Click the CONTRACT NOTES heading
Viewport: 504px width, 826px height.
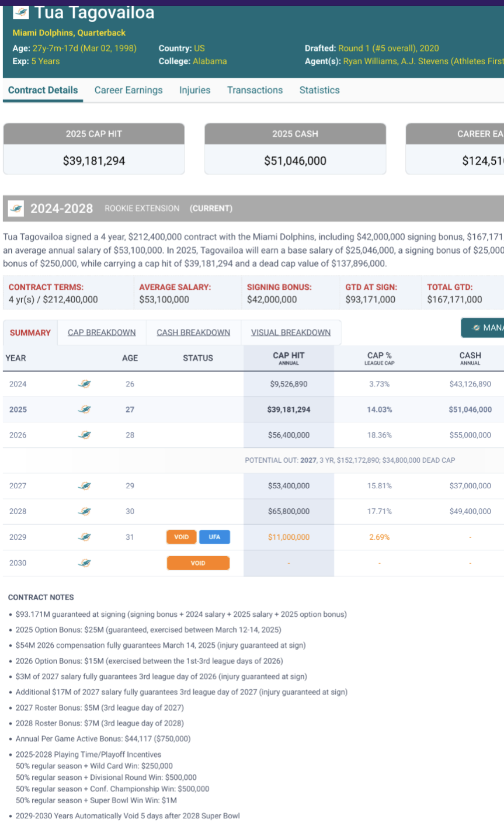[41, 597]
